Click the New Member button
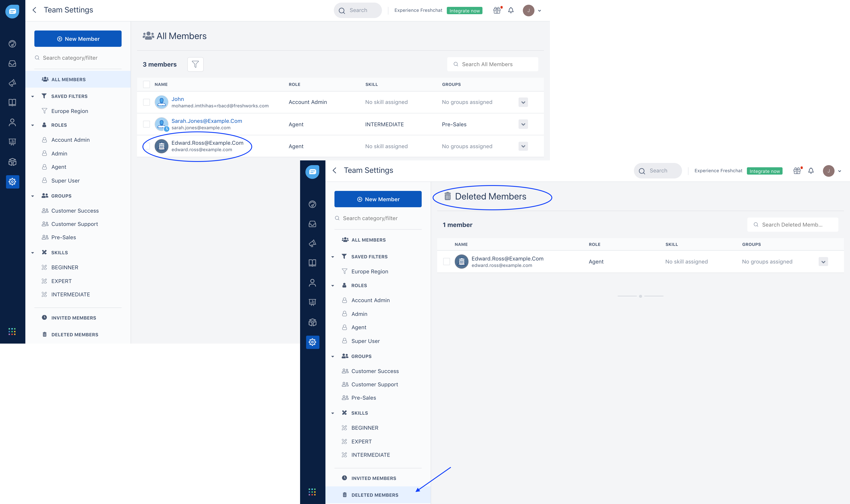Image resolution: width=850 pixels, height=504 pixels. (78, 38)
